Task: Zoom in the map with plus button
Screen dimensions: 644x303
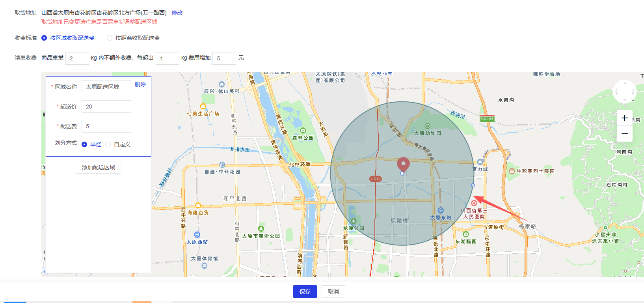Action: (x=624, y=118)
